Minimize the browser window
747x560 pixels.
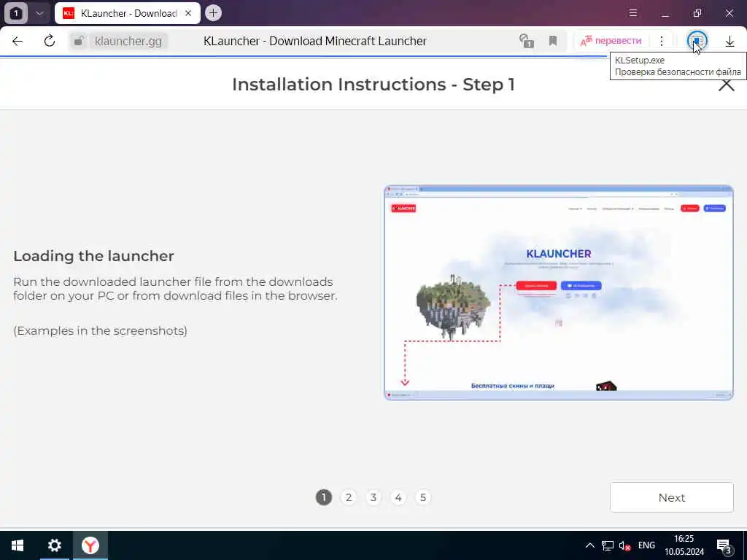pyautogui.click(x=665, y=13)
